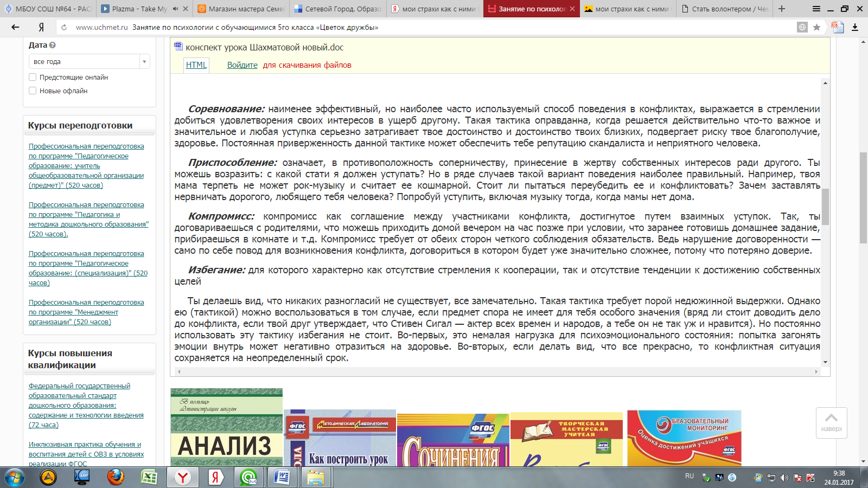Open a new tab with the plus button

click(x=782, y=9)
